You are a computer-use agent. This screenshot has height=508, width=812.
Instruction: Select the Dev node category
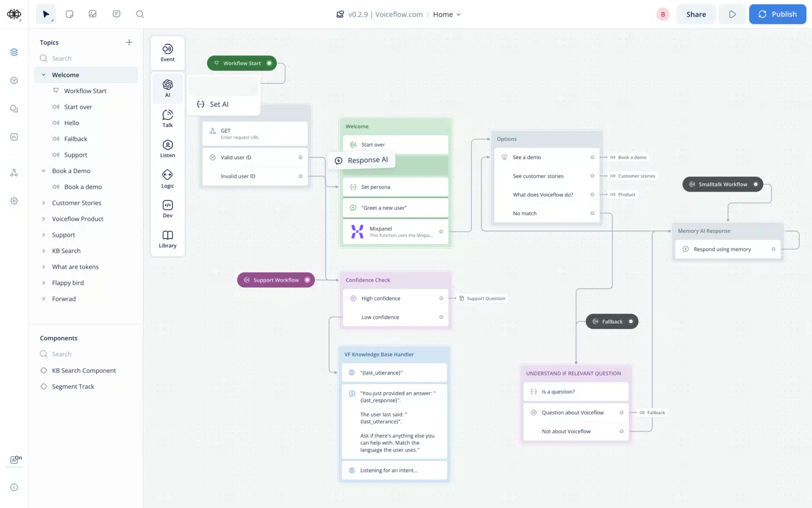tap(167, 208)
